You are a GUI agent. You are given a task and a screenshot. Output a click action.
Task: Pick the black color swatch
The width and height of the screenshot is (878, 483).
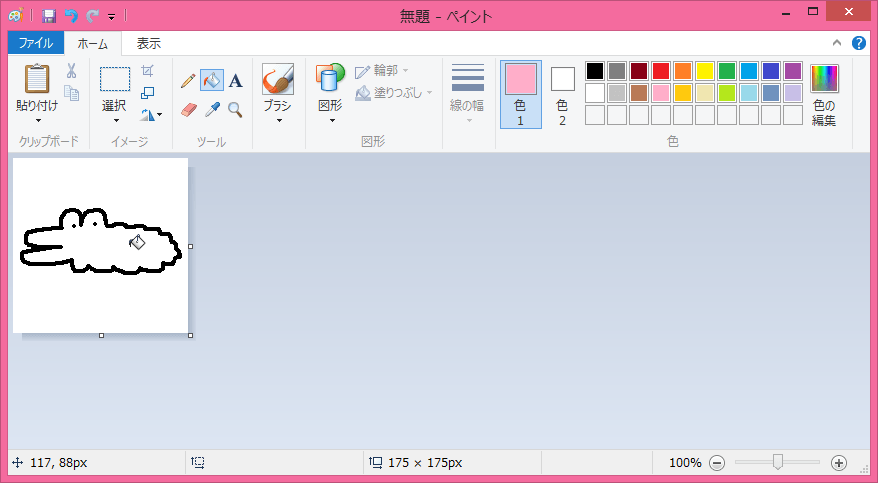tap(595, 71)
